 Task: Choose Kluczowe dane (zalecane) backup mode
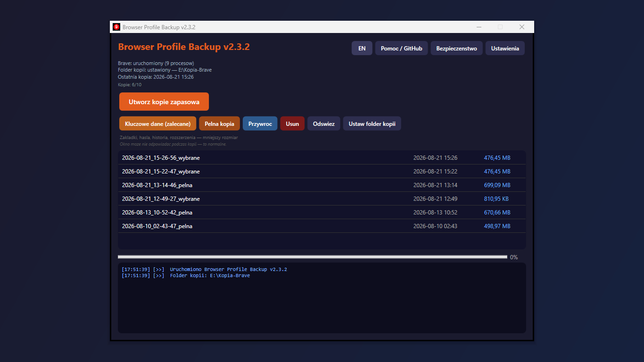[x=158, y=123]
